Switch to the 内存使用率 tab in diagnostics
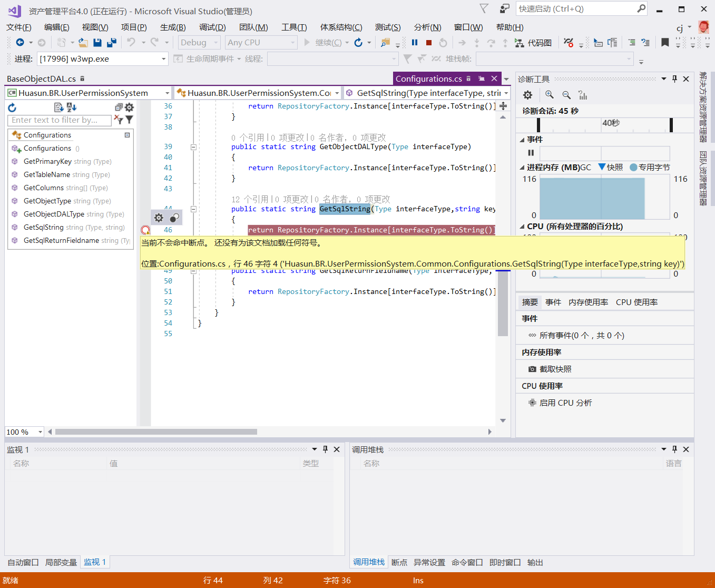715x588 pixels. pyautogui.click(x=588, y=302)
